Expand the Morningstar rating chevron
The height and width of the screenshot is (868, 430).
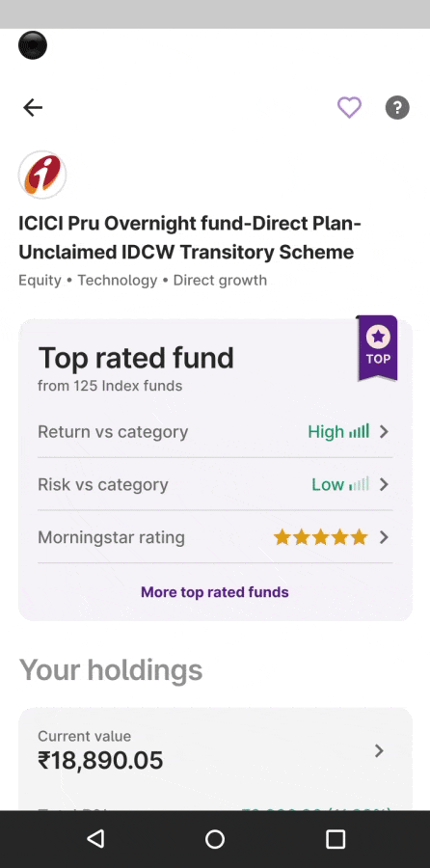pos(384,537)
